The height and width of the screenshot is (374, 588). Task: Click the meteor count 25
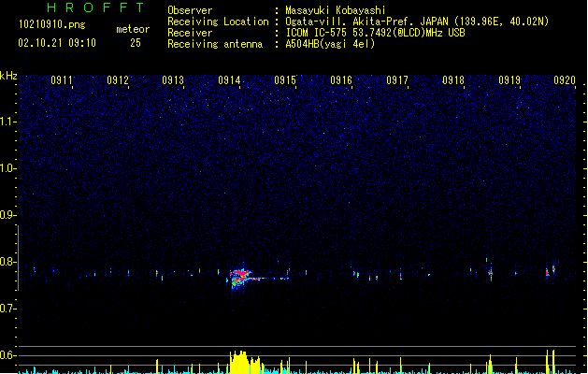click(x=136, y=43)
